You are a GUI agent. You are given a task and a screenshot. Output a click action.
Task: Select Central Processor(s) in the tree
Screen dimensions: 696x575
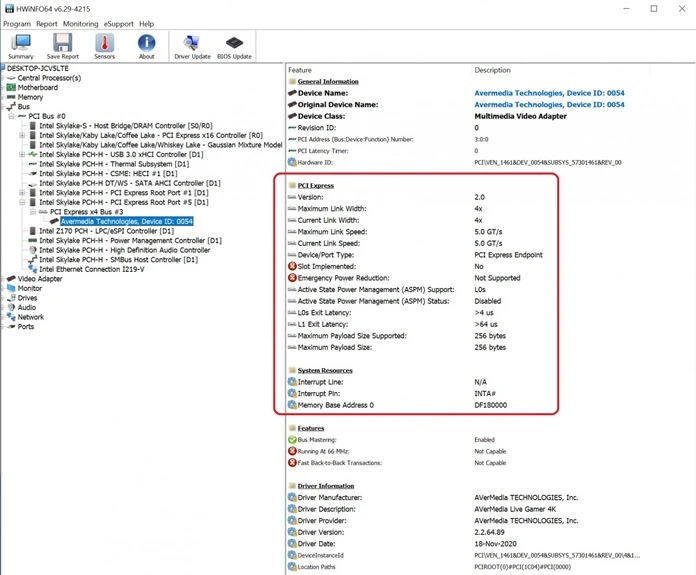[x=49, y=78]
